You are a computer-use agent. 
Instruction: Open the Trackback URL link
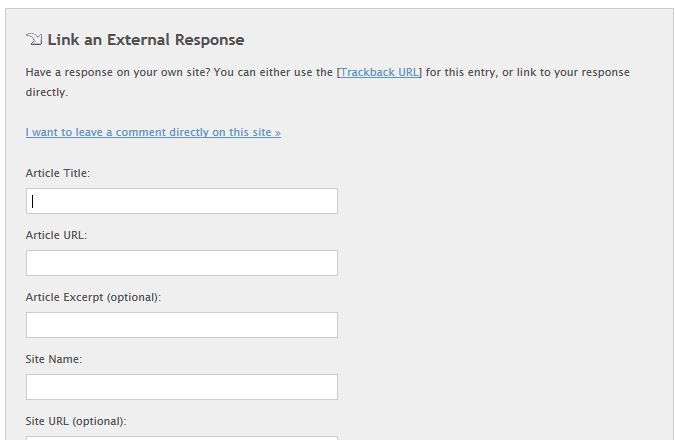coord(380,73)
